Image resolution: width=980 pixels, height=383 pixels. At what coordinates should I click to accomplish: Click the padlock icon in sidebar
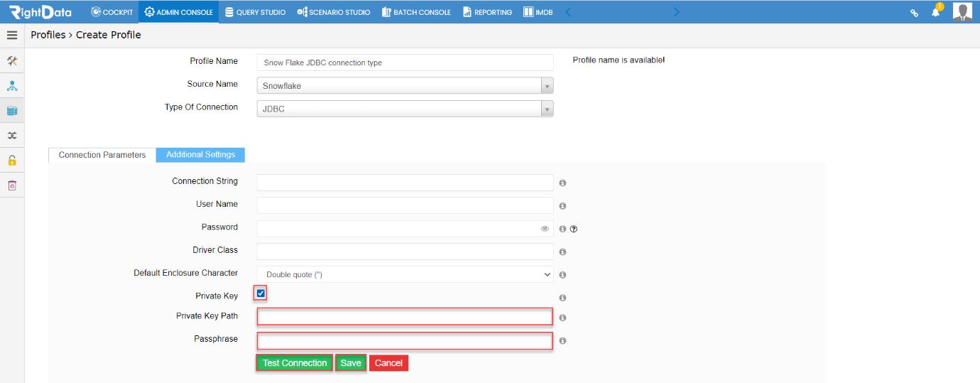click(12, 161)
